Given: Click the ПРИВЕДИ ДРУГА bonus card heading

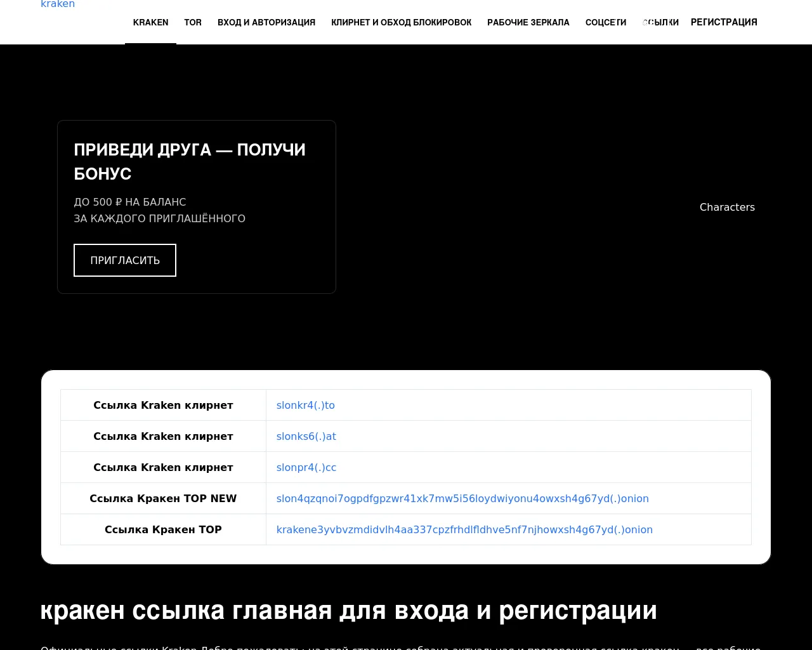Looking at the screenshot, I should pos(190,161).
